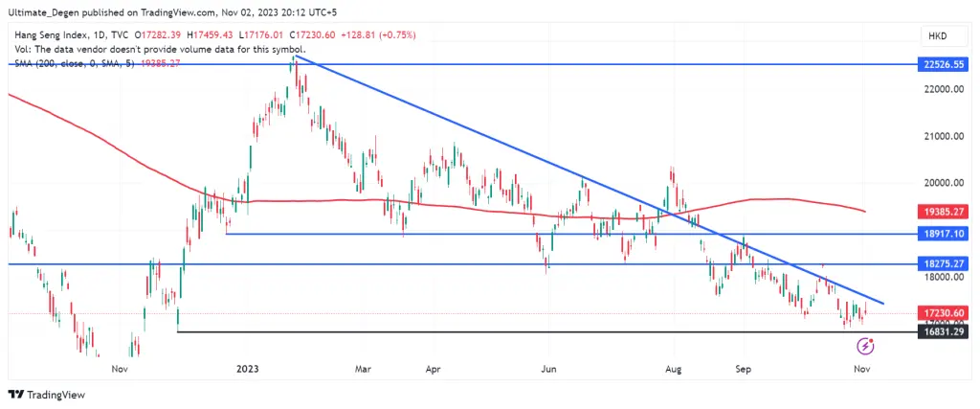Image resolution: width=980 pixels, height=409 pixels.
Task: Select the 18275.27 price label
Action: click(943, 263)
